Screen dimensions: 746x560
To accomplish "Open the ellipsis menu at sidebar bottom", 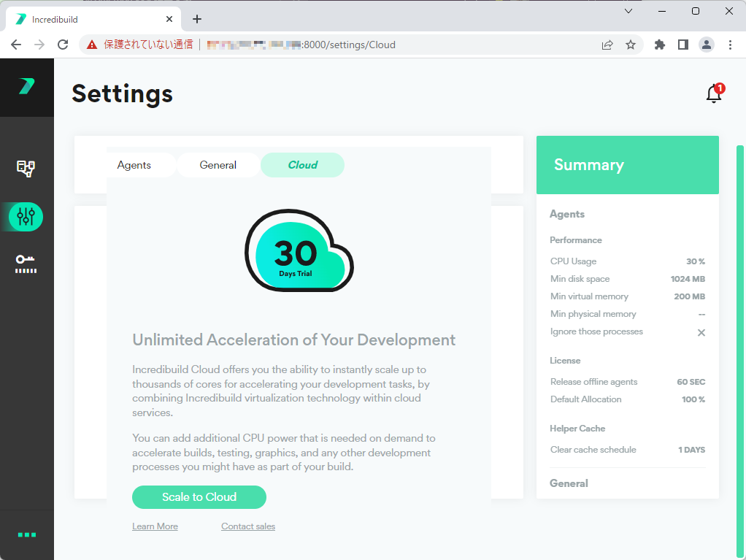I will (27, 534).
